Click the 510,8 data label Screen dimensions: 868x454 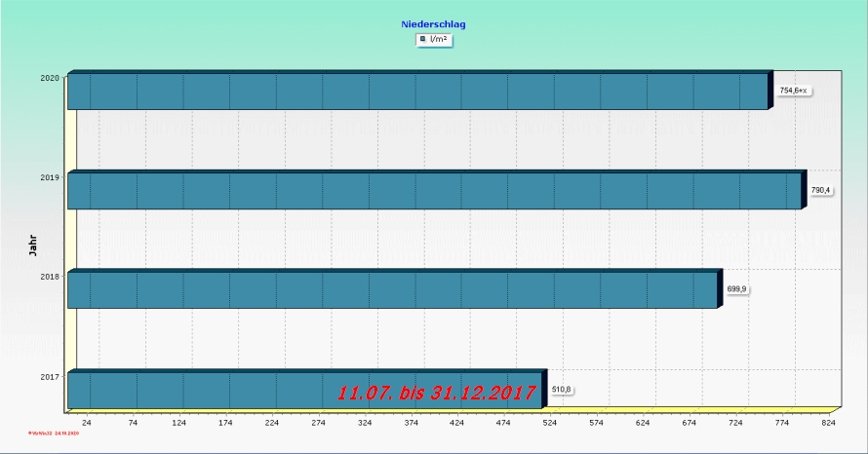(562, 390)
